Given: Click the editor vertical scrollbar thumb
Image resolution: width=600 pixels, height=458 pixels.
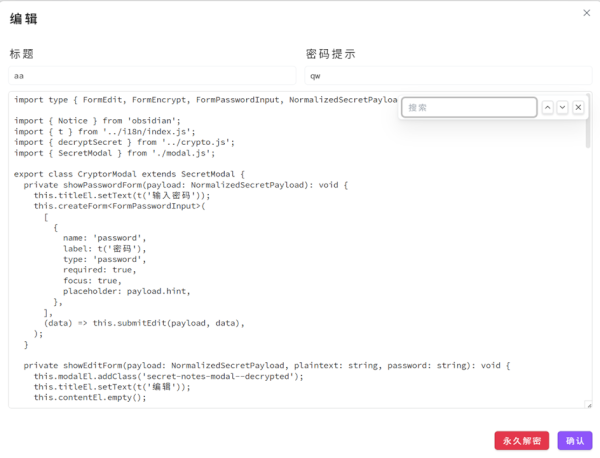Looking at the screenshot, I should coord(588,122).
